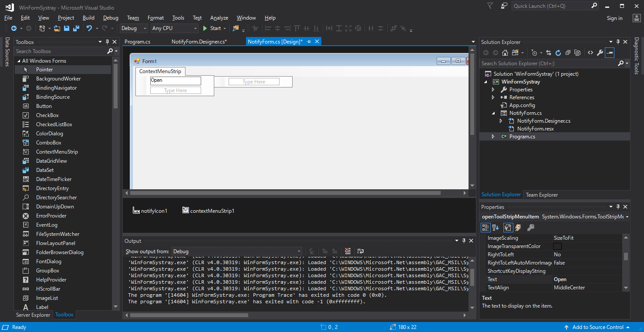The image size is (644, 332).
Task: Toggle Alphabetical sort in Properties panel
Action: [496, 228]
